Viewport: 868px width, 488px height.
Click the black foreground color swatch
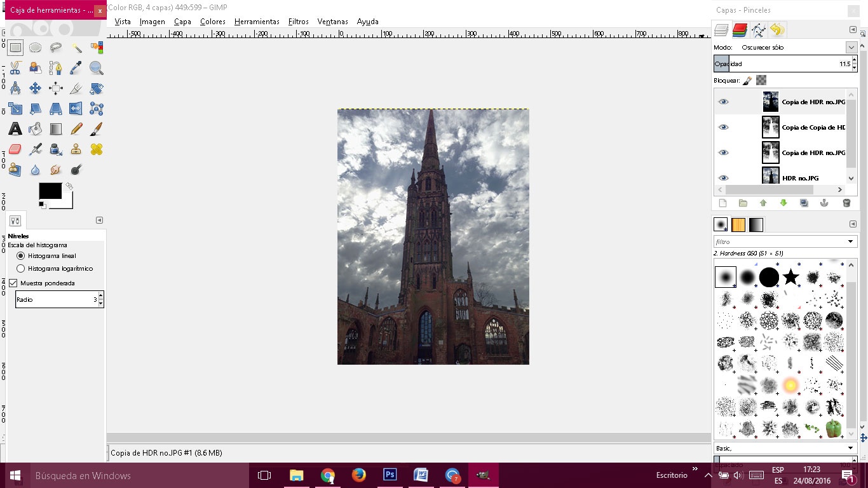click(50, 191)
